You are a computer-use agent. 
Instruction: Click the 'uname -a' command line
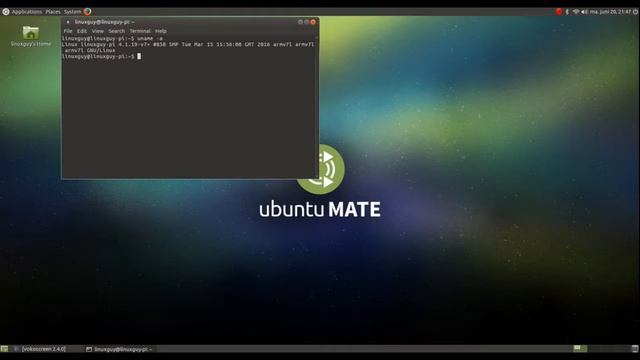(112, 38)
